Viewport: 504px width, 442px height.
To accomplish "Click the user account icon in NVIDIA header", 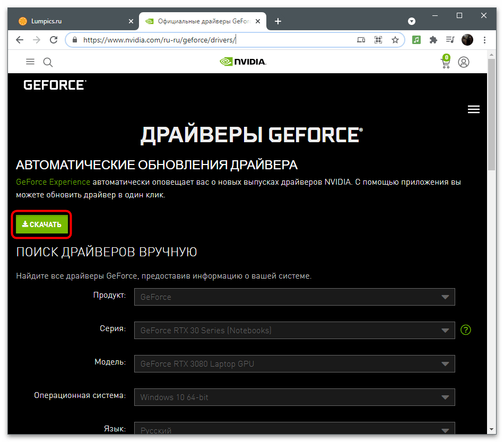I will click(x=464, y=62).
